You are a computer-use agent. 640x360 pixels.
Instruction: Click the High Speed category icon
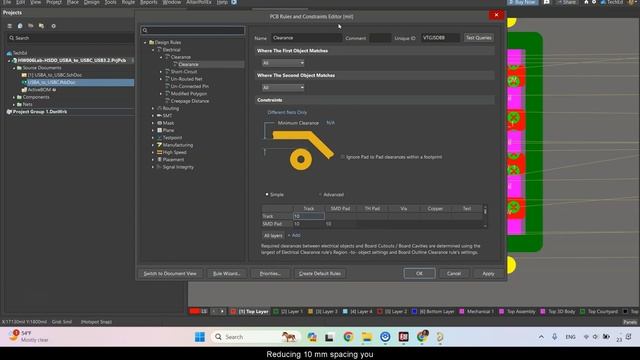pos(160,153)
